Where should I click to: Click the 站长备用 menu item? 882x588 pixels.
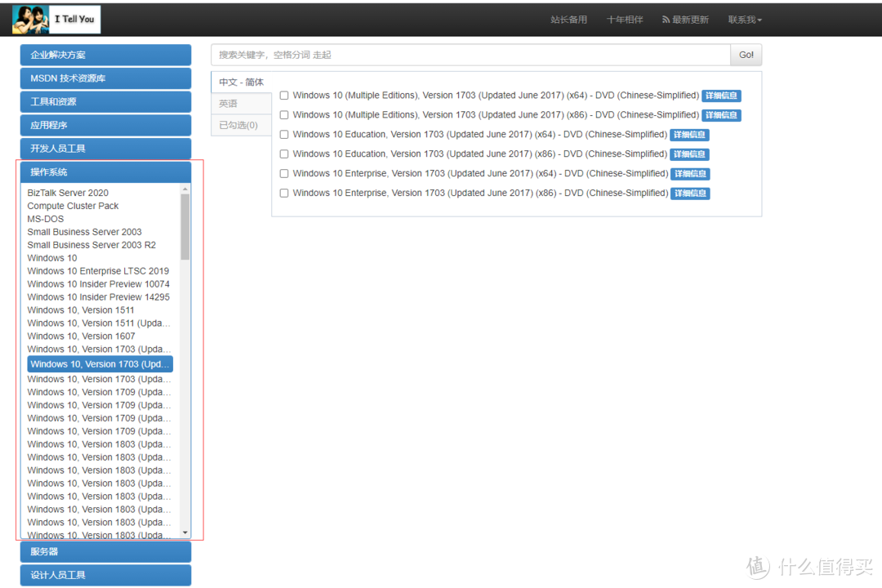click(568, 19)
